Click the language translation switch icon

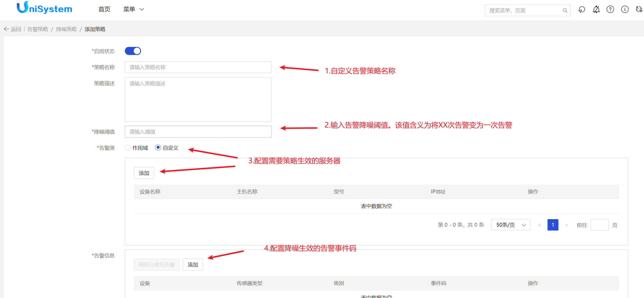point(639,10)
